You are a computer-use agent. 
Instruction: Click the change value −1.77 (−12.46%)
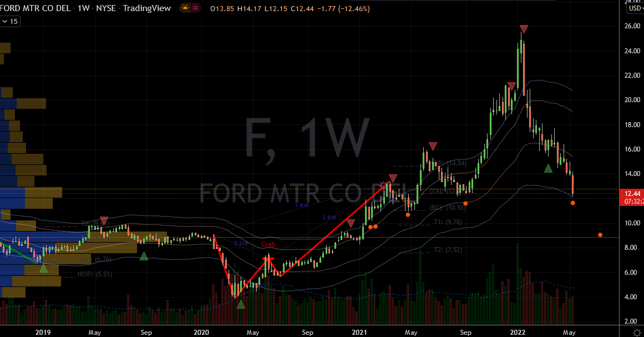343,9
